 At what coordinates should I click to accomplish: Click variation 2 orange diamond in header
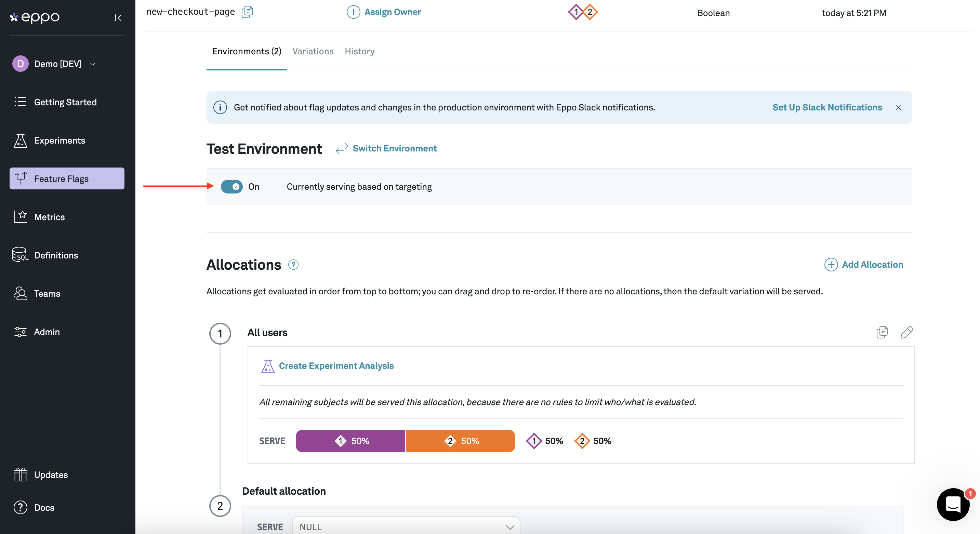coord(590,12)
